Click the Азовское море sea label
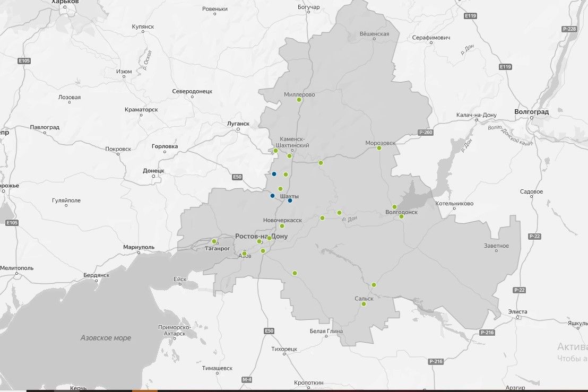588x392 pixels. click(x=106, y=338)
